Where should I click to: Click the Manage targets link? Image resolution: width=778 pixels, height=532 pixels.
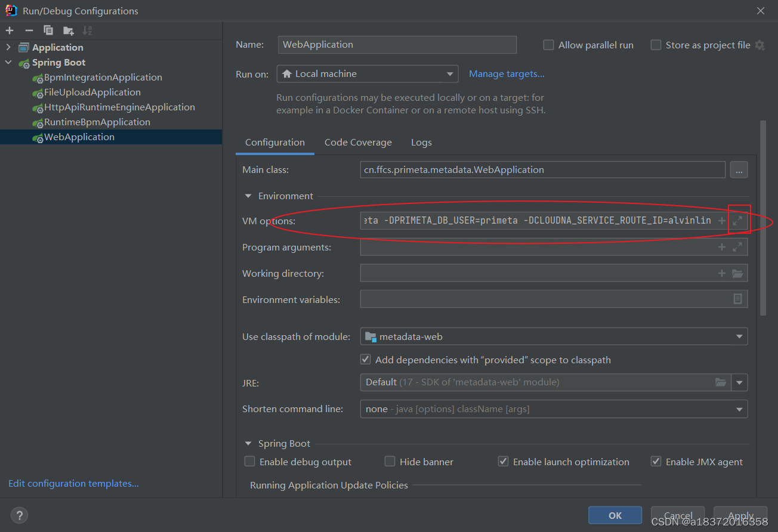507,74
